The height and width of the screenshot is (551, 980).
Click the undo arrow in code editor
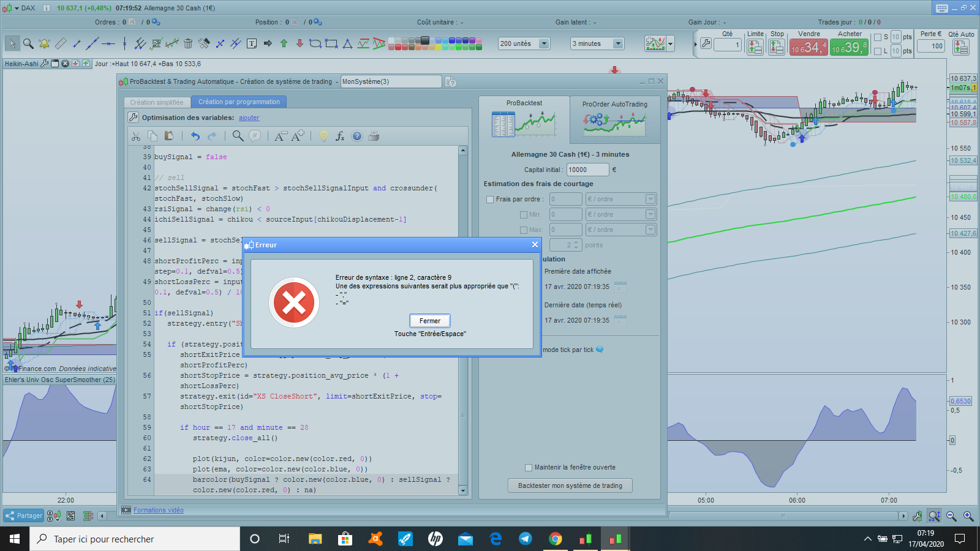pyautogui.click(x=195, y=136)
